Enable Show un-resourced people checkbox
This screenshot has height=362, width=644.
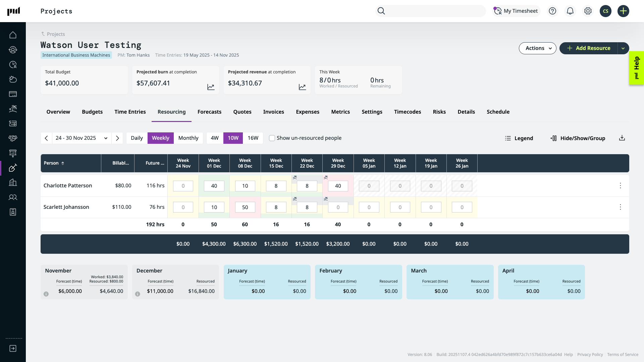pyautogui.click(x=272, y=138)
